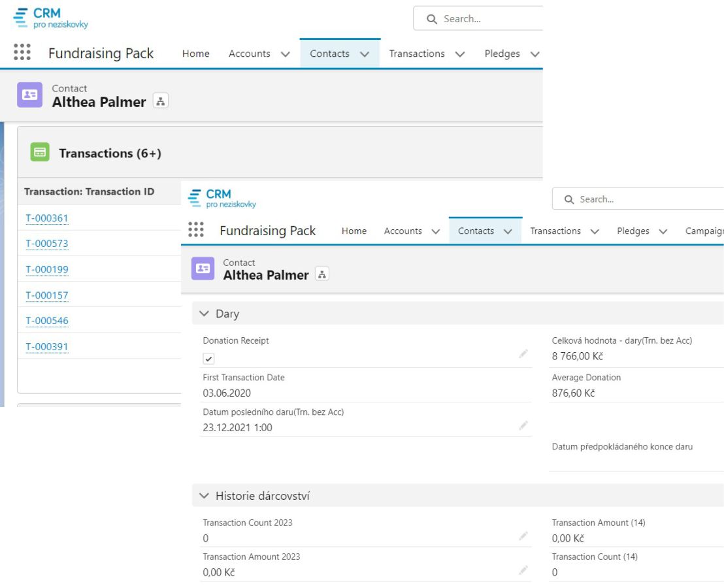The width and height of the screenshot is (724, 588).
Task: Click the pencil icon for Transaction Count 2023
Action: (523, 536)
